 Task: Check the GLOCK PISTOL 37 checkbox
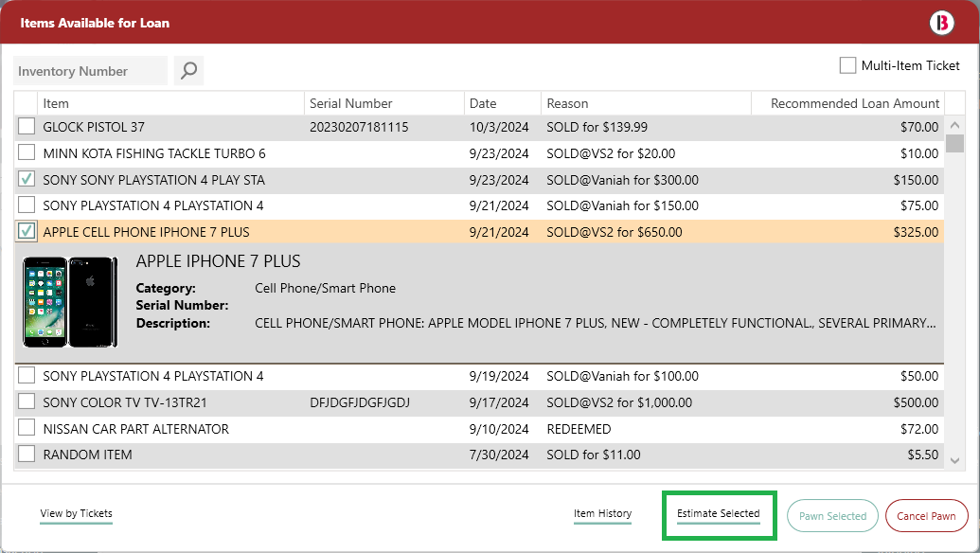[x=27, y=126]
